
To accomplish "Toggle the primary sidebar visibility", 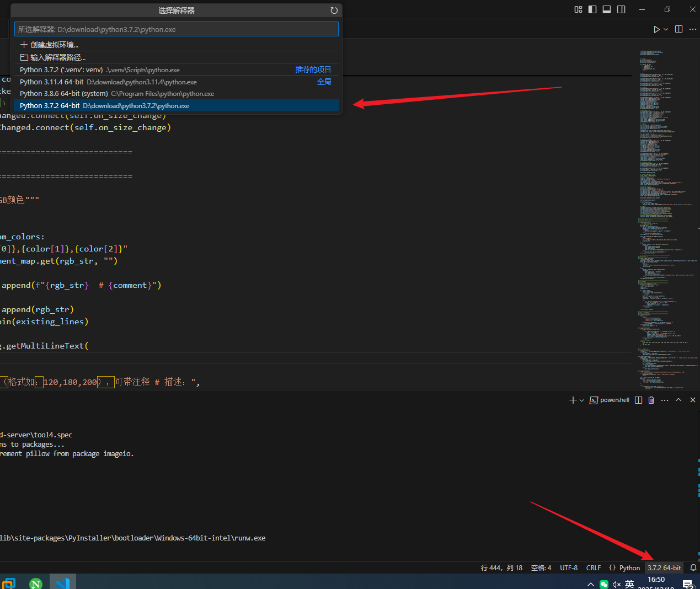I will (x=592, y=9).
